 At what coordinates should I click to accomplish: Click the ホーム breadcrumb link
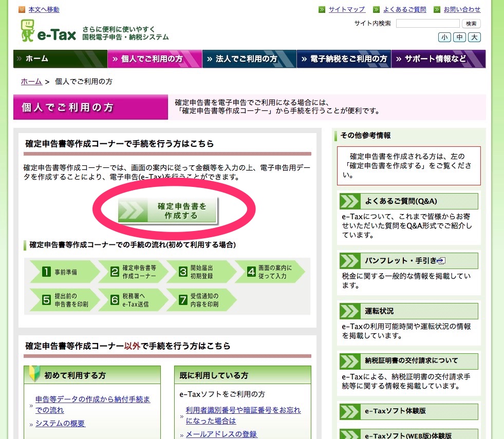click(x=31, y=82)
